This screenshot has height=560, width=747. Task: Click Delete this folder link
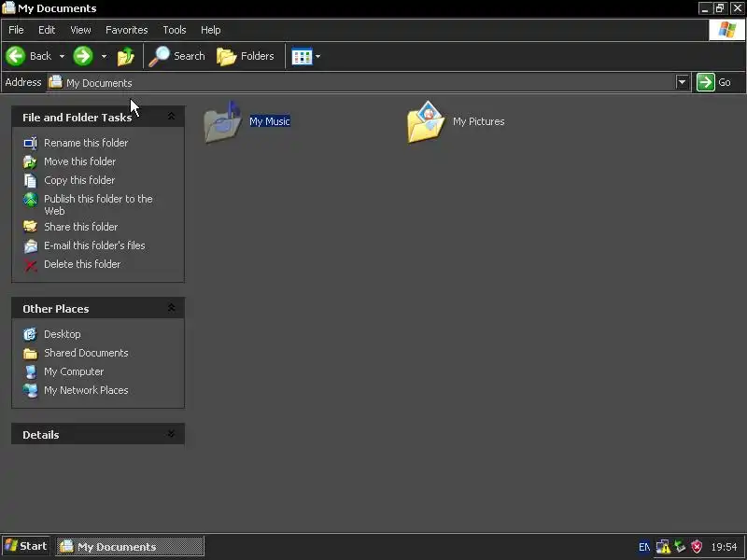(x=82, y=264)
